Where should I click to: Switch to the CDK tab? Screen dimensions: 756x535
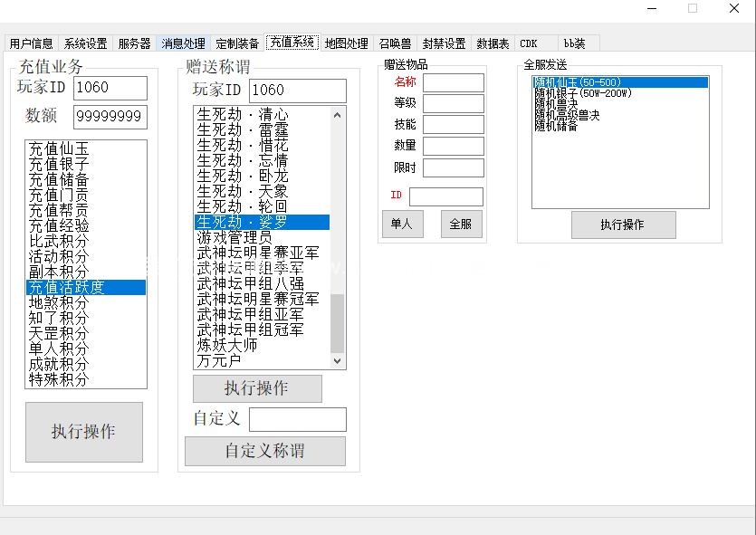[529, 43]
